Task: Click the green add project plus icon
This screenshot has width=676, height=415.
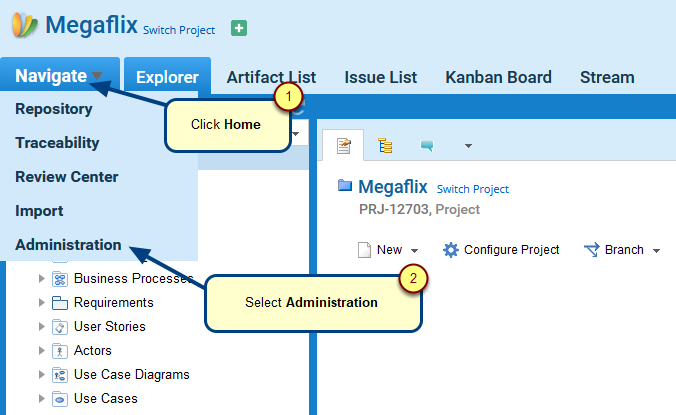Action: (x=239, y=29)
